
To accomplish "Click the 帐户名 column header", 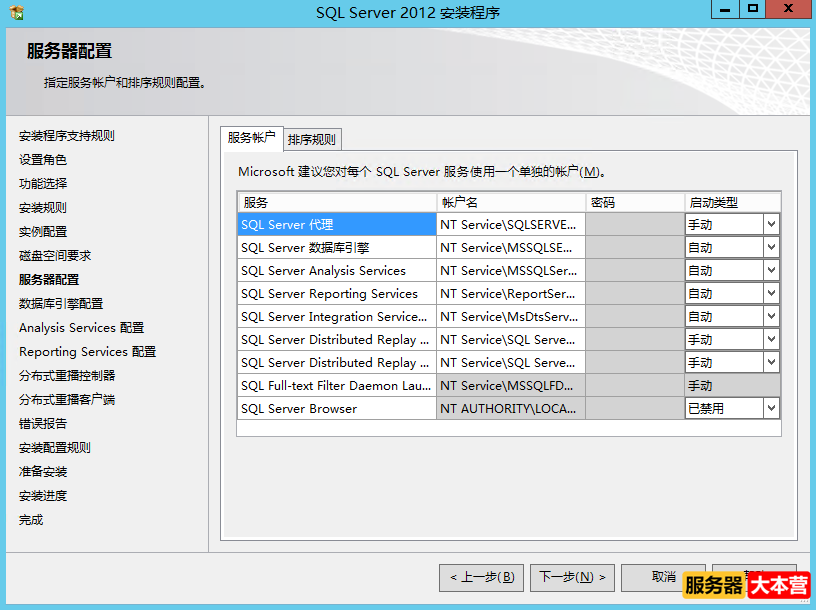I will [511, 202].
